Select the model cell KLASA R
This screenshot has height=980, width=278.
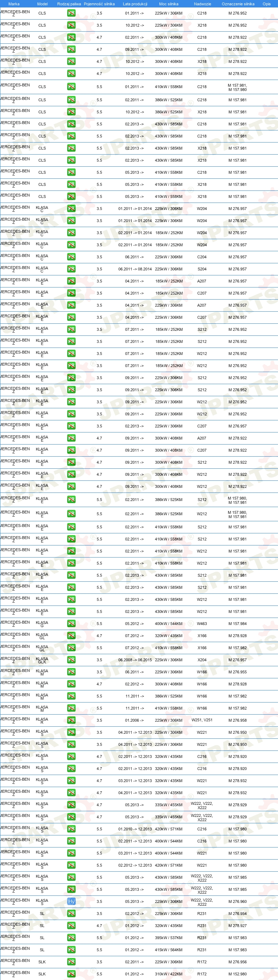point(42,721)
